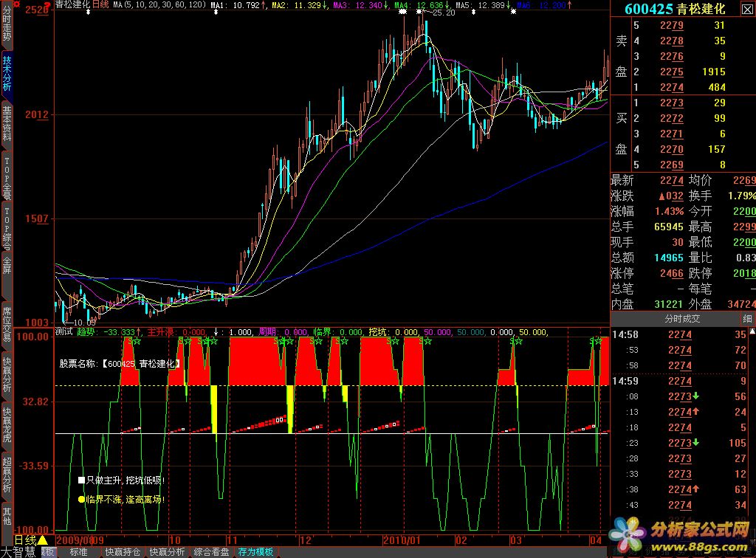Switch to the 快赢持仓 bottom tab

click(x=123, y=552)
